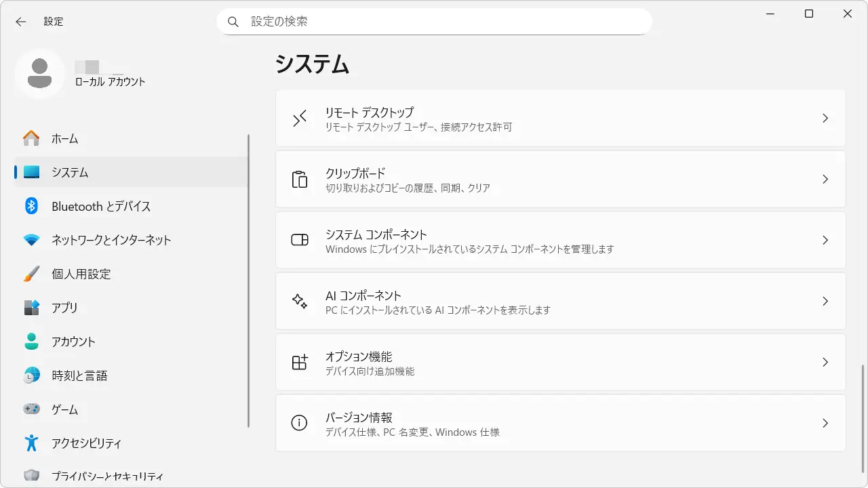Image resolution: width=868 pixels, height=488 pixels.
Task: Click the Version Info (バージョン情報) icon
Action: 300,423
